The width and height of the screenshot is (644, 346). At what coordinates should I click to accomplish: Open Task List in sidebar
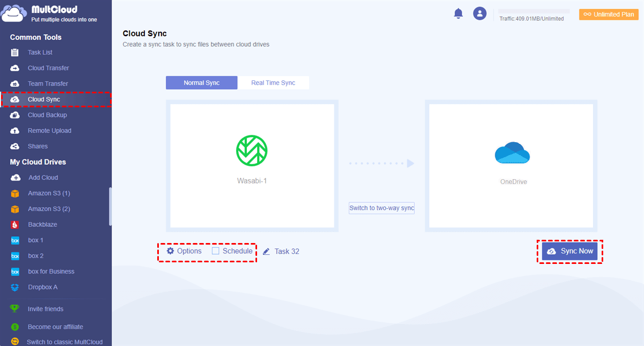click(40, 53)
